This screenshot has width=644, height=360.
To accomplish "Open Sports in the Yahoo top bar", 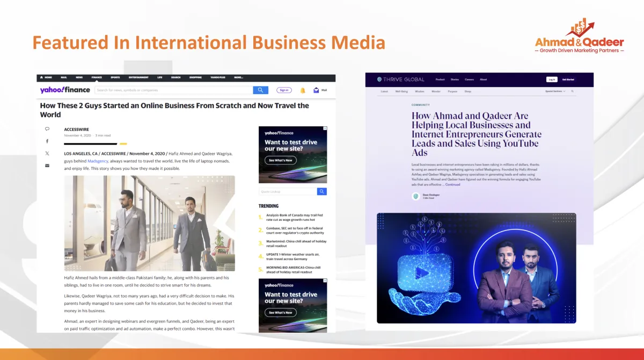I will coord(115,77).
